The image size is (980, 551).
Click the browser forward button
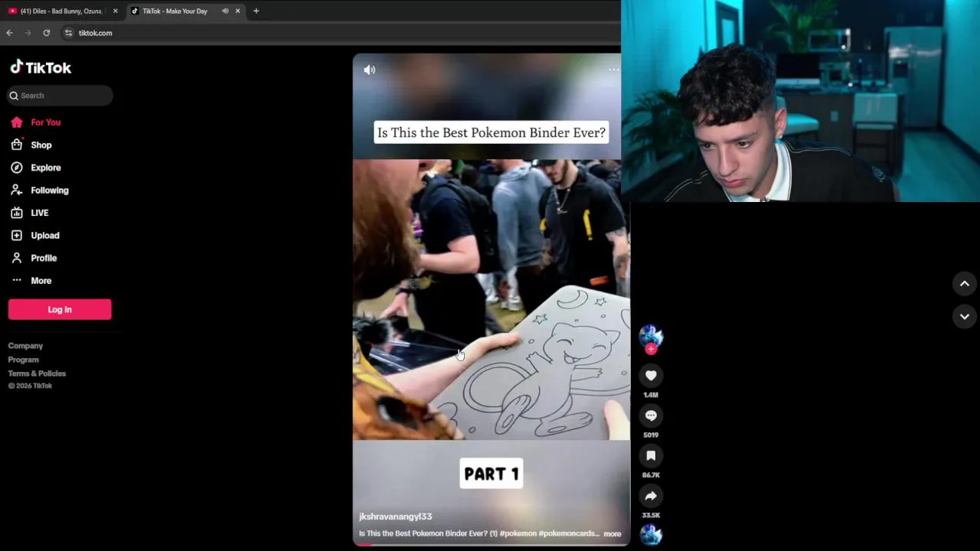point(28,33)
